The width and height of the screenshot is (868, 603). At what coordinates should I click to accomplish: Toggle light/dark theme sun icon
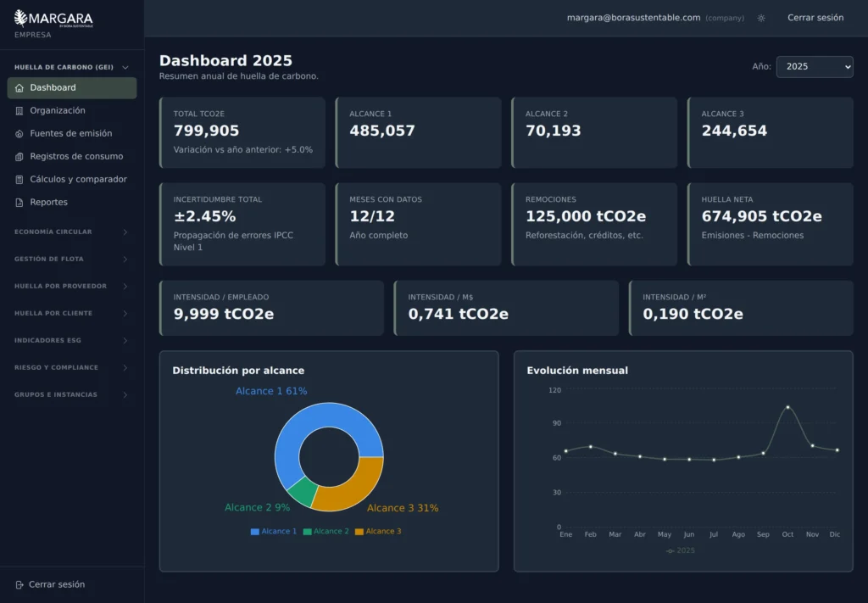tap(761, 19)
